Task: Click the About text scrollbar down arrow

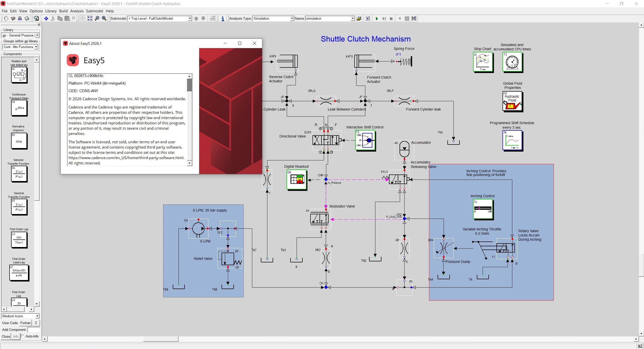Action: click(190, 163)
